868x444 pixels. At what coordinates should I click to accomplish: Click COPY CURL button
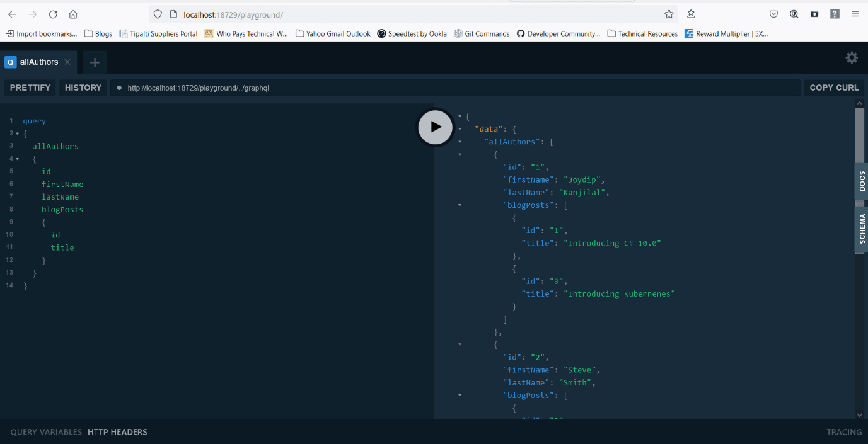(x=834, y=88)
